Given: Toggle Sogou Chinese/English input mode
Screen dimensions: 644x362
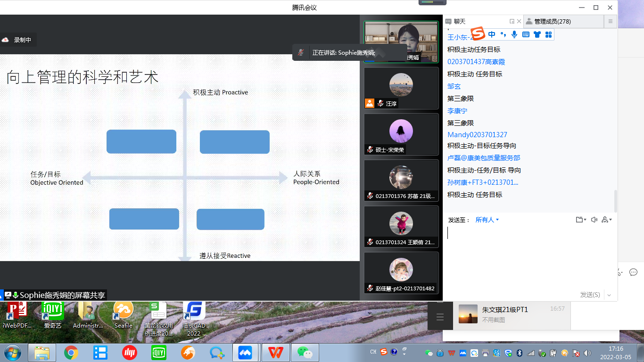Looking at the screenshot, I should point(492,34).
